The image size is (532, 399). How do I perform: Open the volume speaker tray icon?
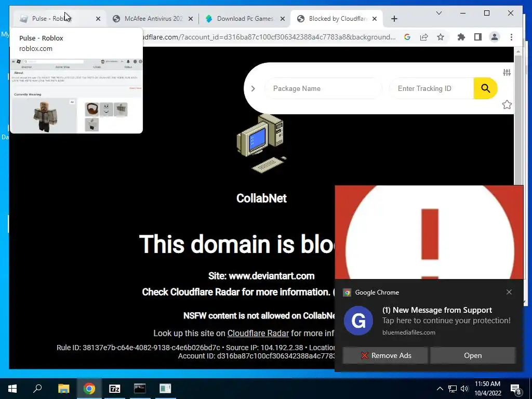pos(464,389)
